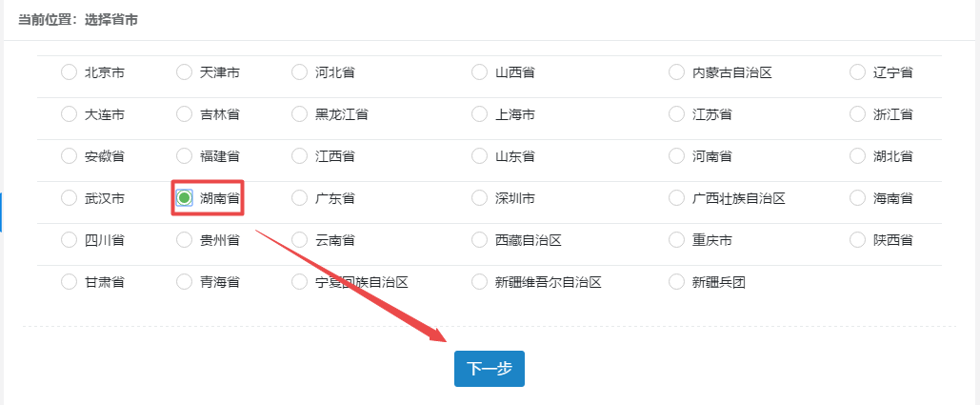The image size is (980, 405).
Task: Select 重庆市 radio option
Action: click(x=677, y=240)
